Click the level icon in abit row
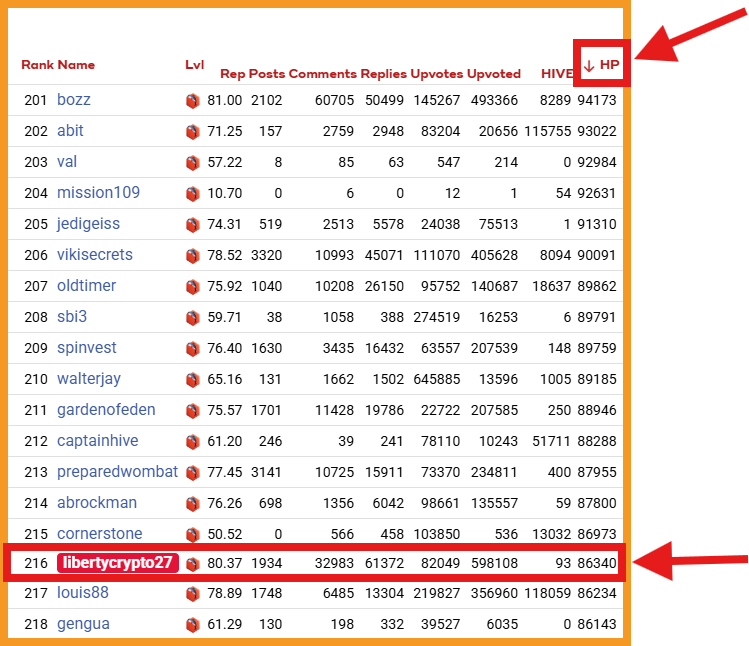 193,132
